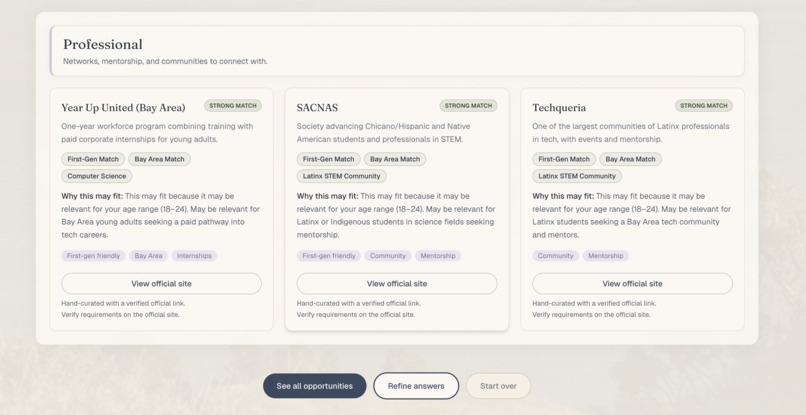Click Strong Match badge on Year Up card
The width and height of the screenshot is (806, 415).
point(233,105)
